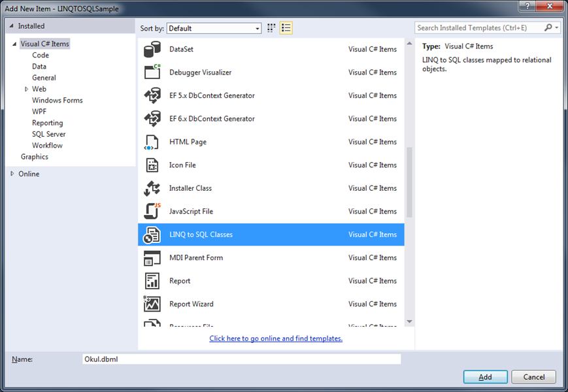Screen dimensions: 568x392
Task: Select the DataSet template name
Action: (181, 49)
